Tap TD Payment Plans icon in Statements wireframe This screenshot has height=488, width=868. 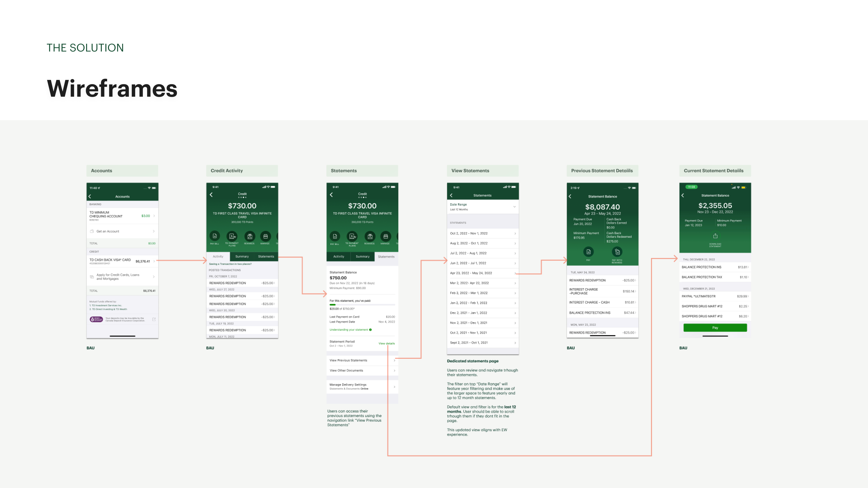point(352,236)
